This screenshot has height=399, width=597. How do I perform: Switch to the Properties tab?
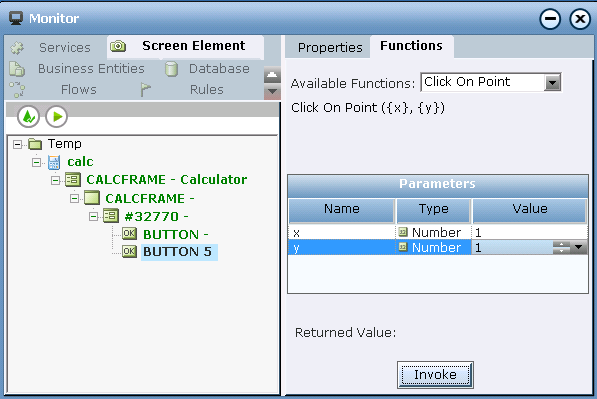click(330, 48)
